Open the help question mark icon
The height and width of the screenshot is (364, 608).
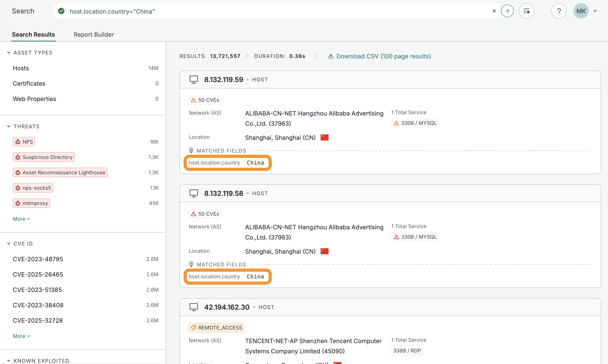(x=559, y=11)
